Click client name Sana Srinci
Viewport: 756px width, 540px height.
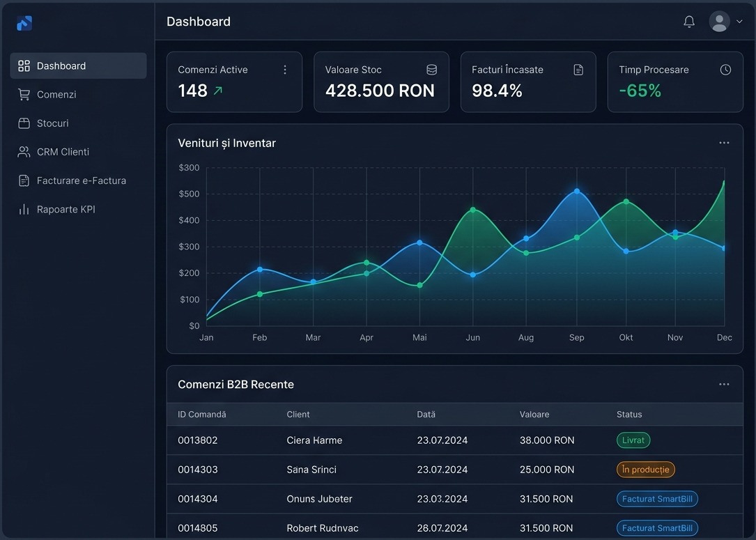tap(311, 470)
